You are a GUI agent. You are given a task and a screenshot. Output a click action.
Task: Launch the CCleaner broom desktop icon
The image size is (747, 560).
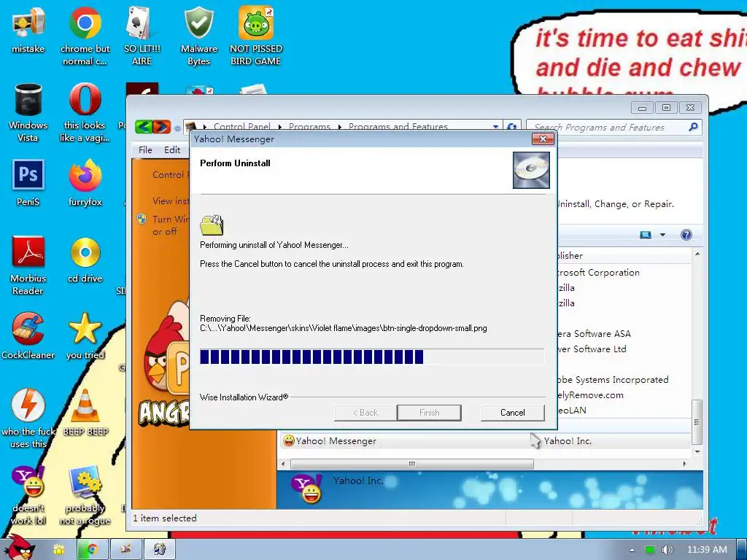pyautogui.click(x=28, y=335)
